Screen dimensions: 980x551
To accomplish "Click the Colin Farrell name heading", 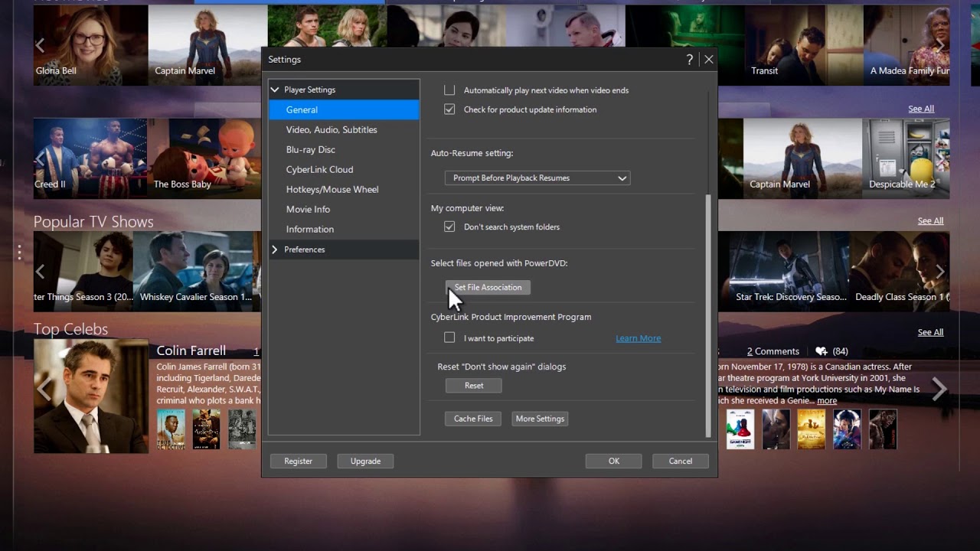I will (x=191, y=350).
